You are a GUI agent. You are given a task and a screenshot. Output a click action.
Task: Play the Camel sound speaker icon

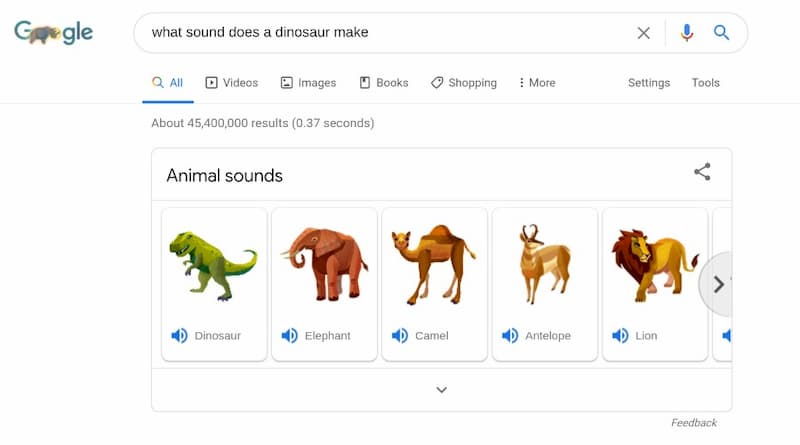[399, 336]
